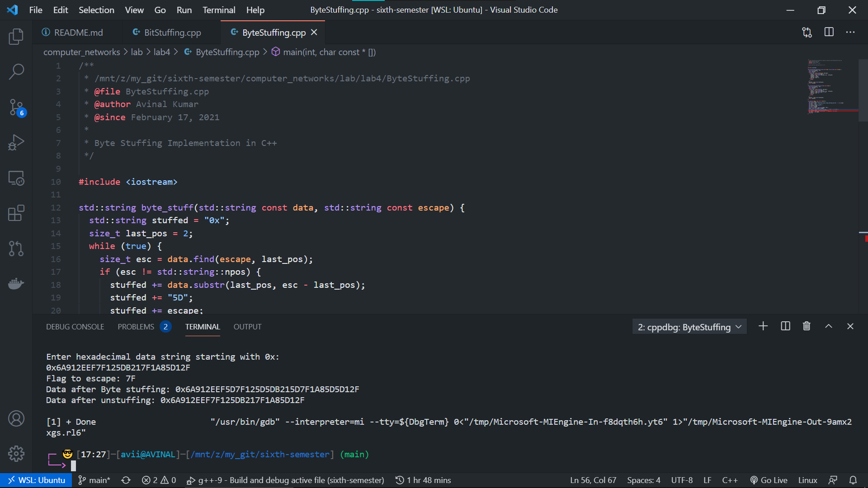Select the Search icon in activity bar
Screen dimensions: 868x488
click(16, 71)
